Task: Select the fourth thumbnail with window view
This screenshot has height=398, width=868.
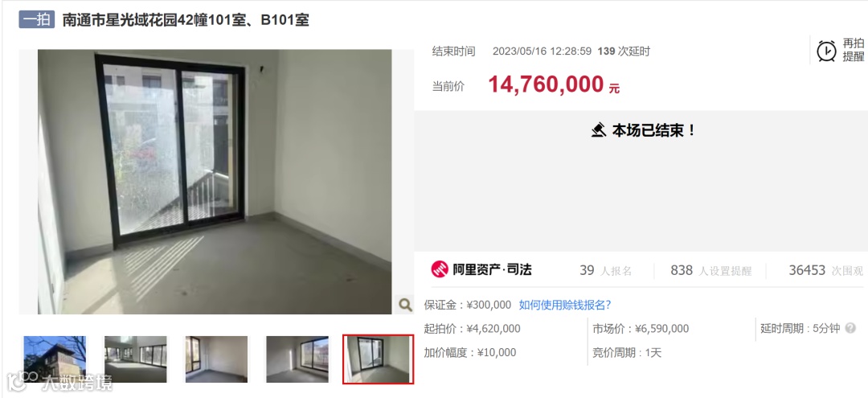Action: (x=297, y=359)
